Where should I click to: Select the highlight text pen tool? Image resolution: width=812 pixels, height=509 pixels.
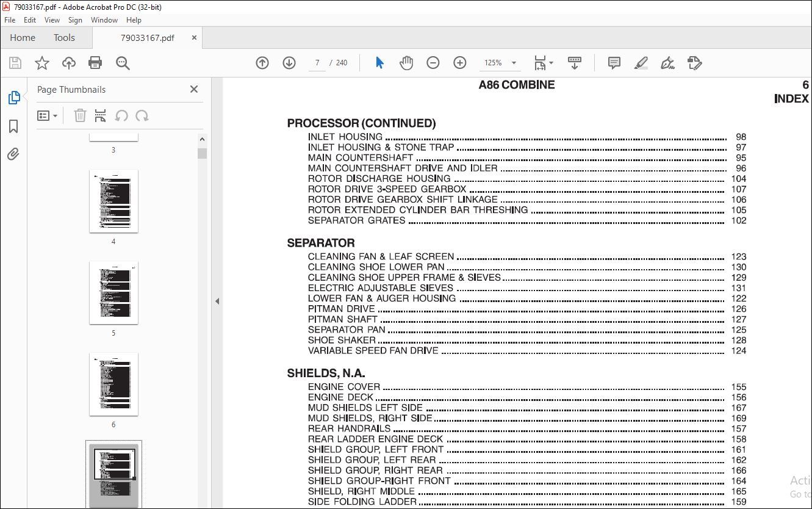pos(641,63)
